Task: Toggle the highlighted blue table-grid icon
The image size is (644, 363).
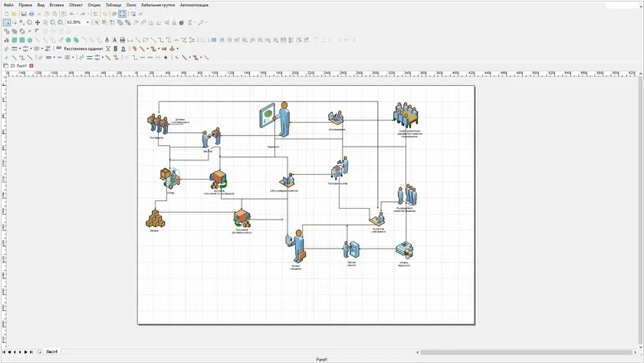Action: click(214, 40)
